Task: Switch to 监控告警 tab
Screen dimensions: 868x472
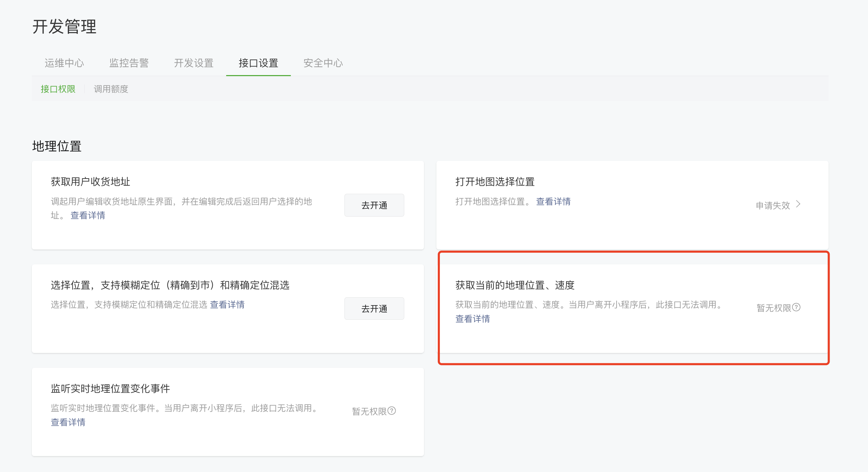Action: (x=129, y=63)
